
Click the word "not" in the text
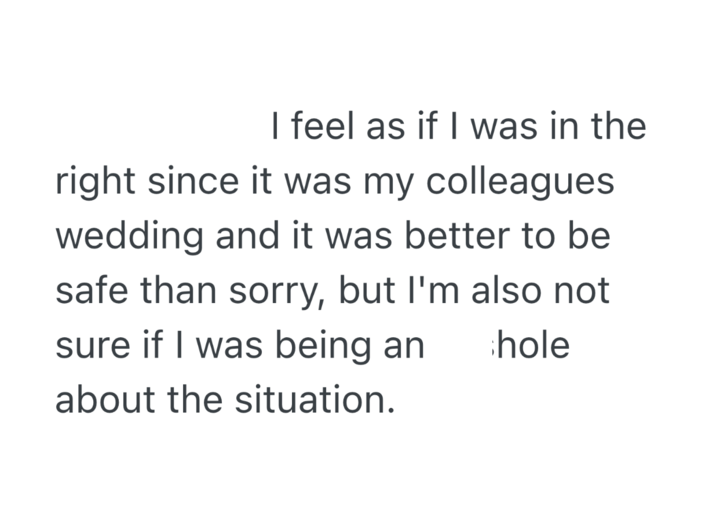click(x=584, y=291)
